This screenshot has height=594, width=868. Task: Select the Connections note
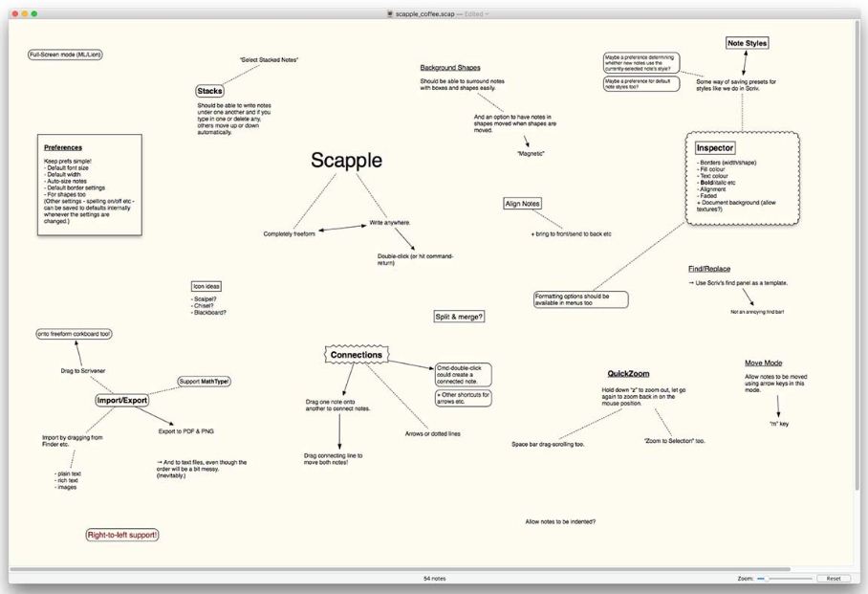click(357, 355)
